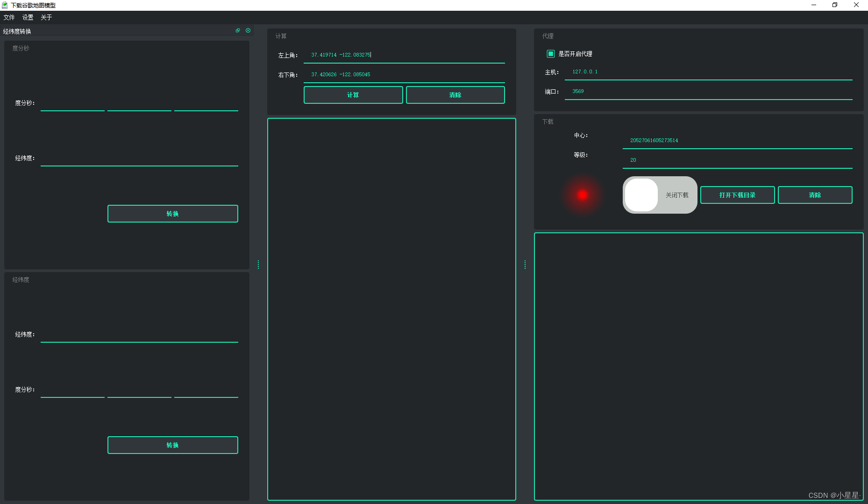Focus 经纬度 input in lower panel
Viewport: 868px width, 504px height.
pos(139,335)
